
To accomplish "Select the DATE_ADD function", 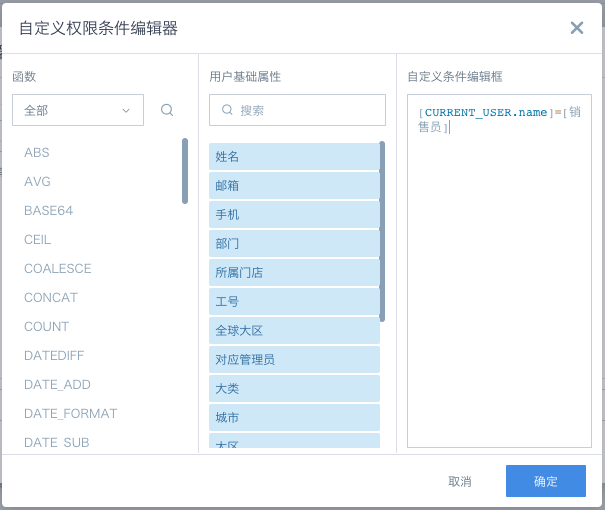I will [x=57, y=385].
